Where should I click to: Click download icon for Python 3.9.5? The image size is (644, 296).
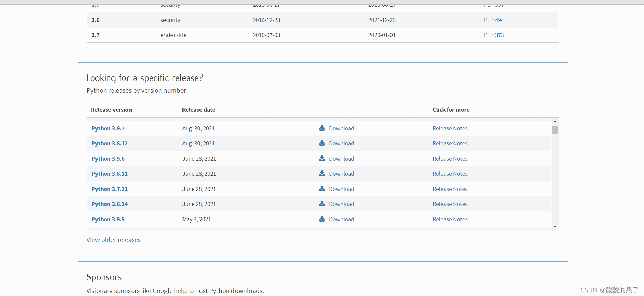pyautogui.click(x=322, y=219)
